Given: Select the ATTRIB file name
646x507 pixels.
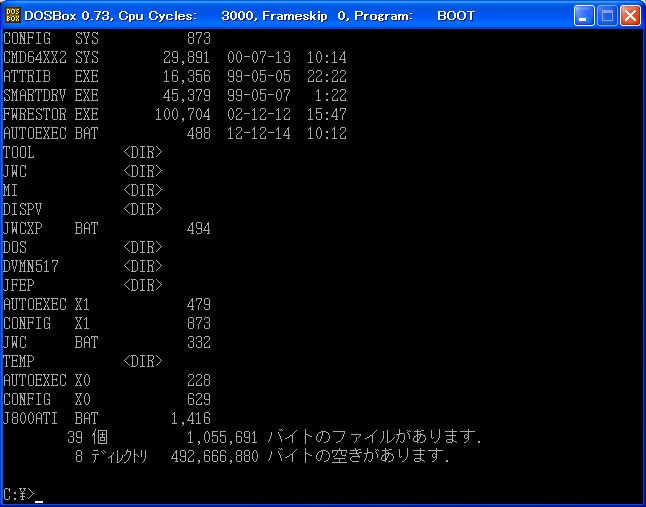Looking at the screenshot, I should coord(27,77).
